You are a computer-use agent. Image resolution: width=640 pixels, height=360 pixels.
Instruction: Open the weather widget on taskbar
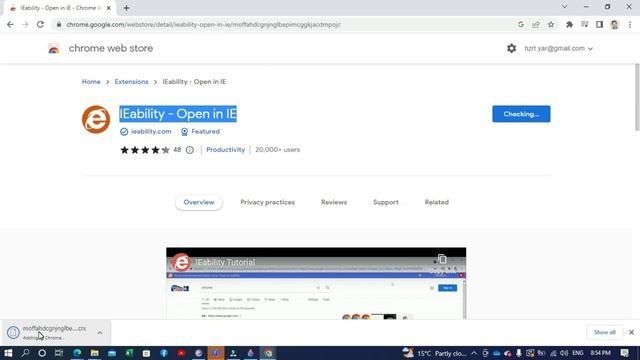(434, 353)
